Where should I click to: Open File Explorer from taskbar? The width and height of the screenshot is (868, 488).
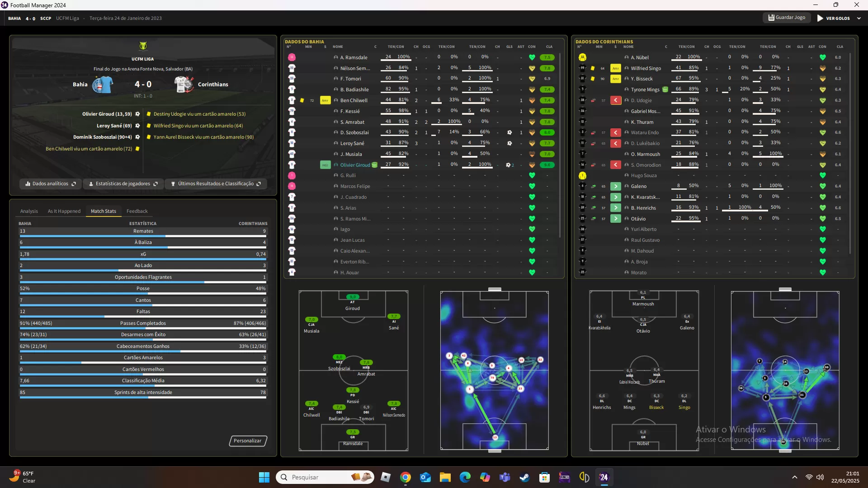(x=445, y=477)
